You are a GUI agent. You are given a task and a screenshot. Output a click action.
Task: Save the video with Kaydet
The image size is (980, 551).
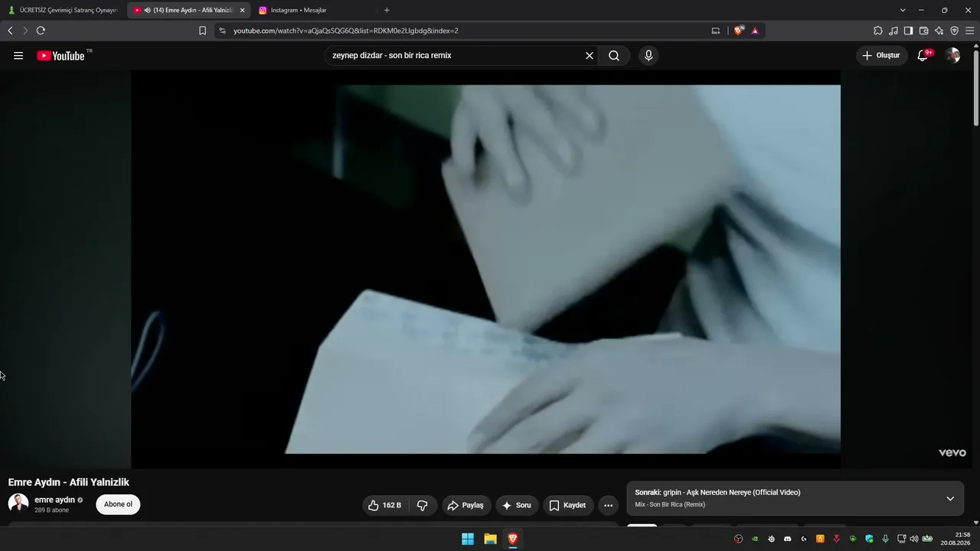pos(568,505)
